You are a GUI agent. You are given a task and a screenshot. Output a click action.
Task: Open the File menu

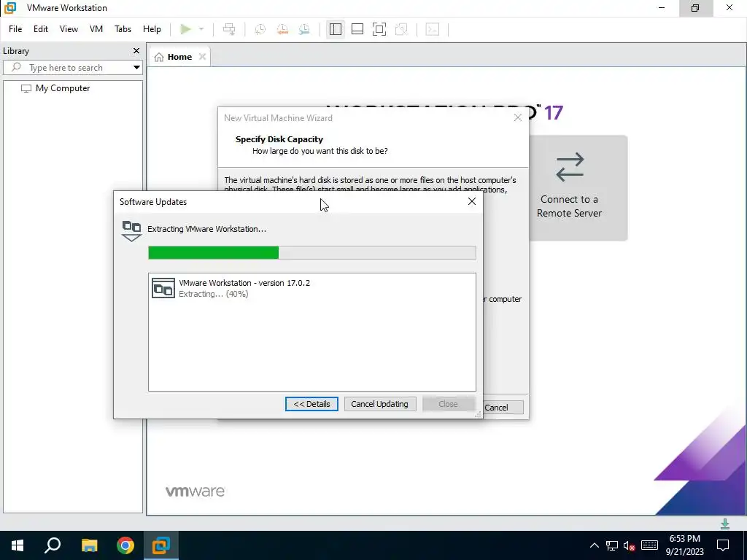click(x=15, y=29)
